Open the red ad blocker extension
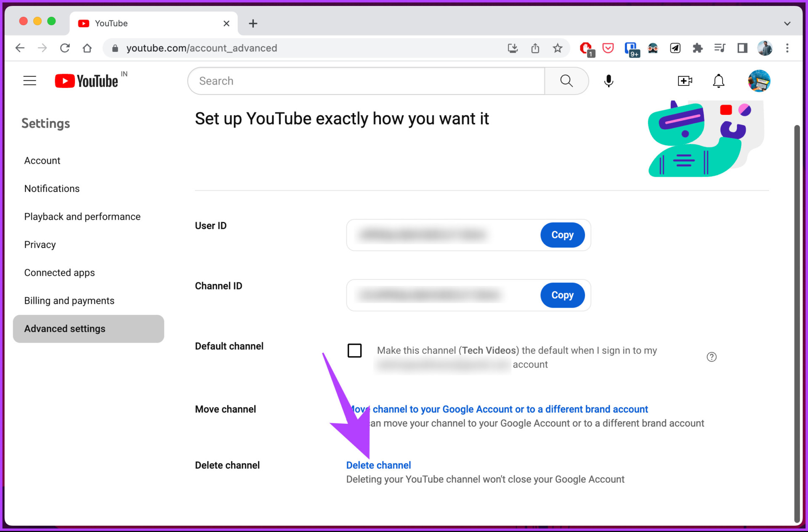Image resolution: width=808 pixels, height=532 pixels. click(586, 49)
